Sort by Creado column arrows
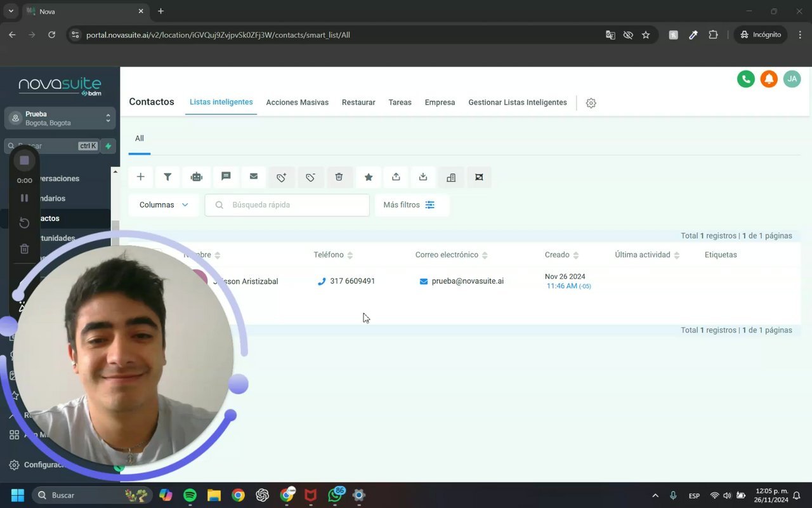The width and height of the screenshot is (812, 508). [575, 255]
